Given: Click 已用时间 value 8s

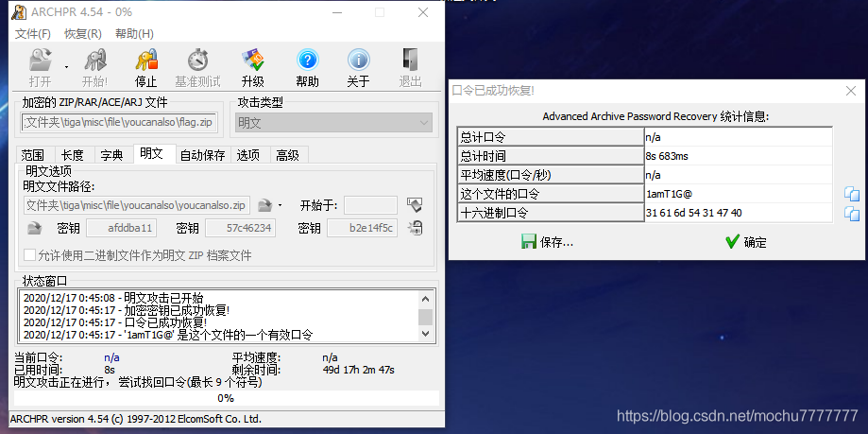Looking at the screenshot, I should click(x=110, y=370).
